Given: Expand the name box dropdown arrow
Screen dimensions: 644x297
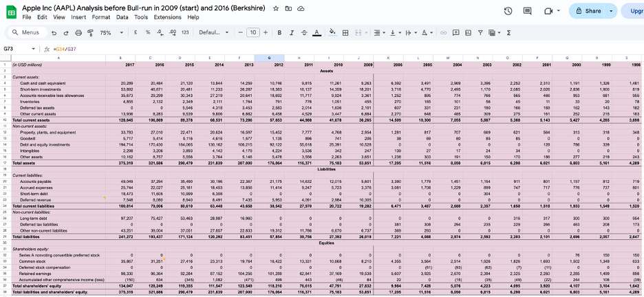Looking at the screenshot, I should click(33, 49).
